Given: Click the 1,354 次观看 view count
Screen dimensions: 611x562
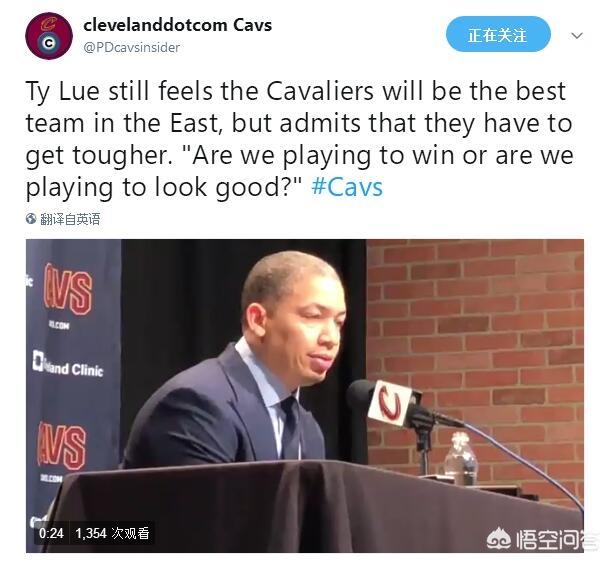Looking at the screenshot, I should click(112, 533).
